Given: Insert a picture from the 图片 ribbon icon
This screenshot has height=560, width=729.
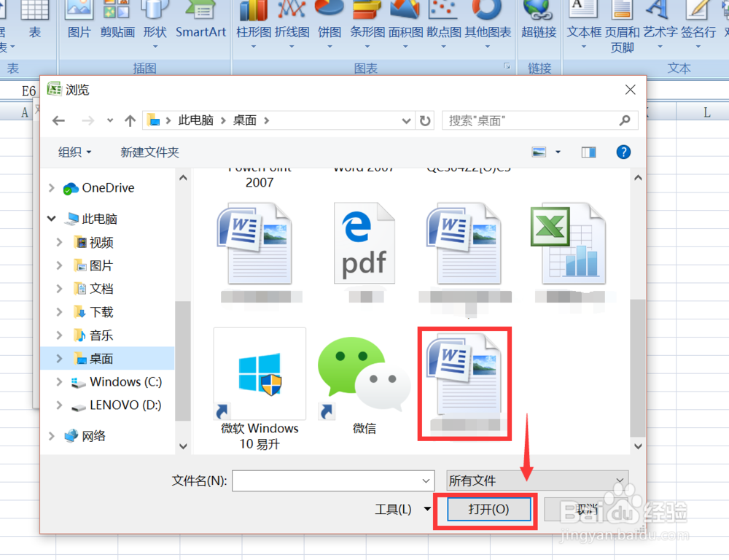Looking at the screenshot, I should click(79, 20).
